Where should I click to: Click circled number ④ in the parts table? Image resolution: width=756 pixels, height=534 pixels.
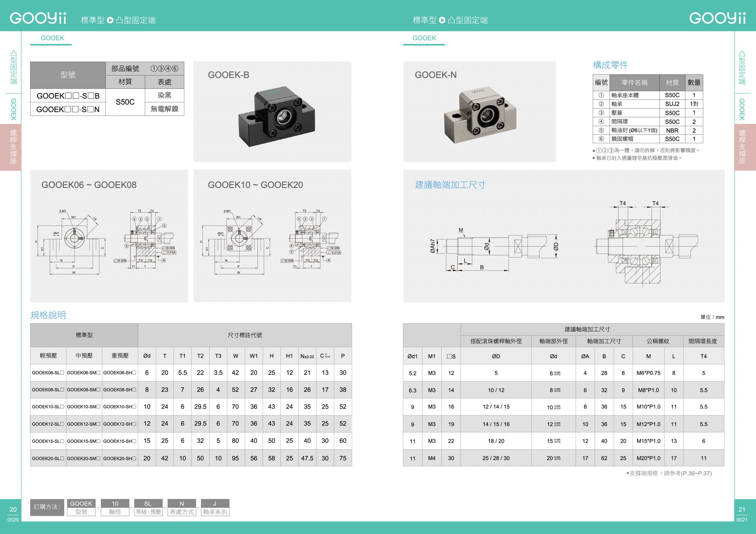(601, 122)
